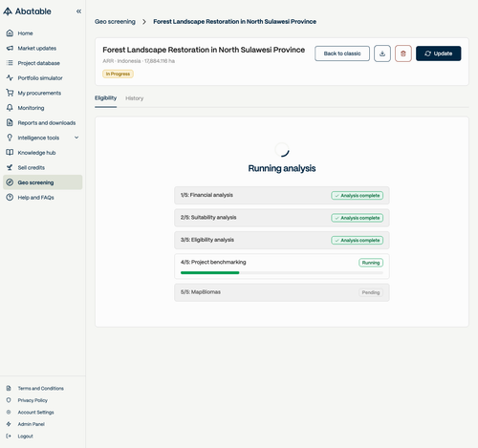
Task: Click the Privacy Policy shield icon
Action: coord(9,400)
